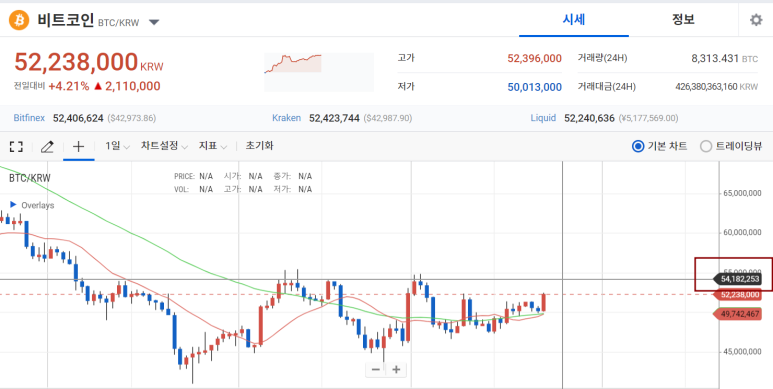Click the mini price sparkline thumbnail
This screenshot has height=389, width=773.
pyautogui.click(x=319, y=72)
